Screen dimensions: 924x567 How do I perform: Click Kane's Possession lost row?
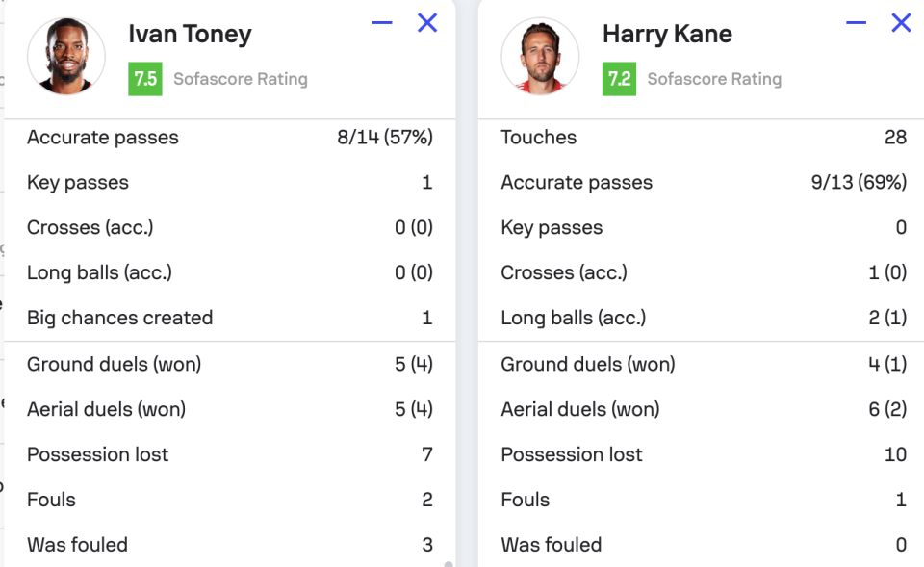coord(703,454)
